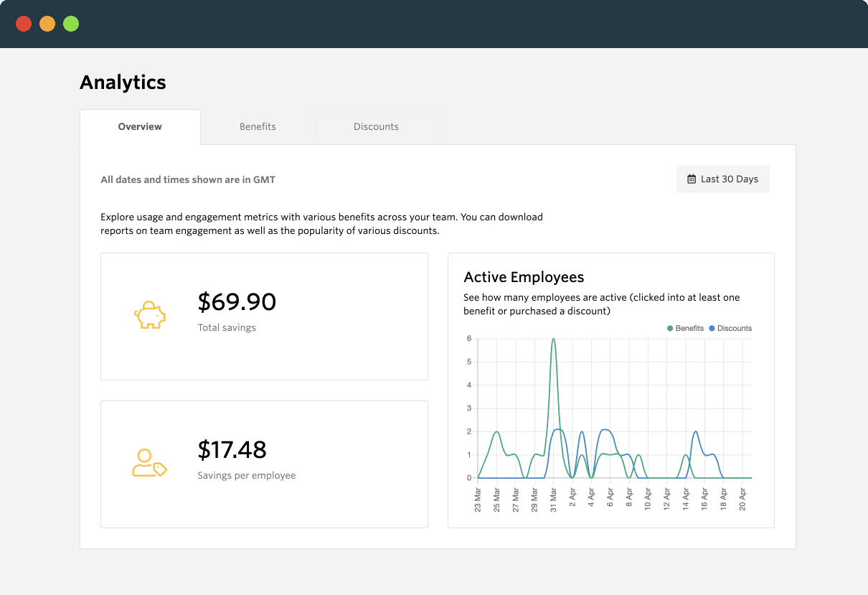
Task: Click the employee tag icon
Action: click(149, 464)
